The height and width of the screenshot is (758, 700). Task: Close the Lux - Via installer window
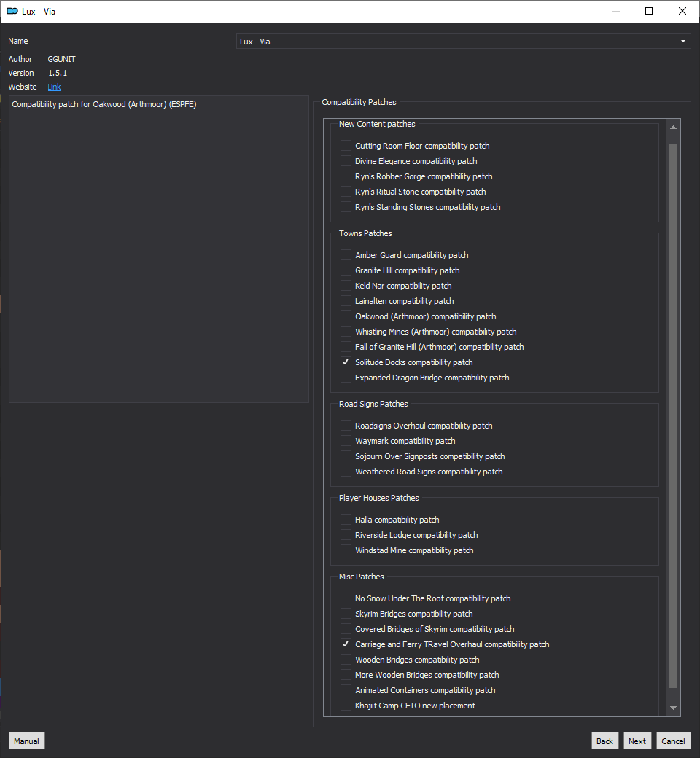(682, 11)
